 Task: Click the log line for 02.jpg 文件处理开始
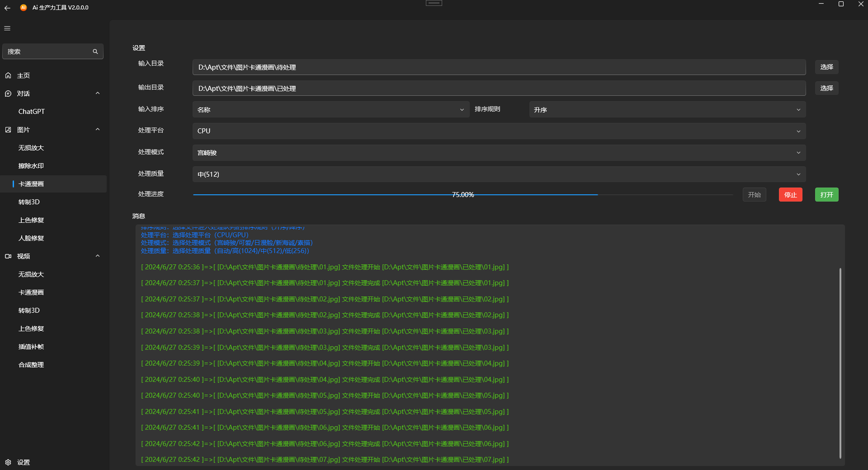[325, 299]
